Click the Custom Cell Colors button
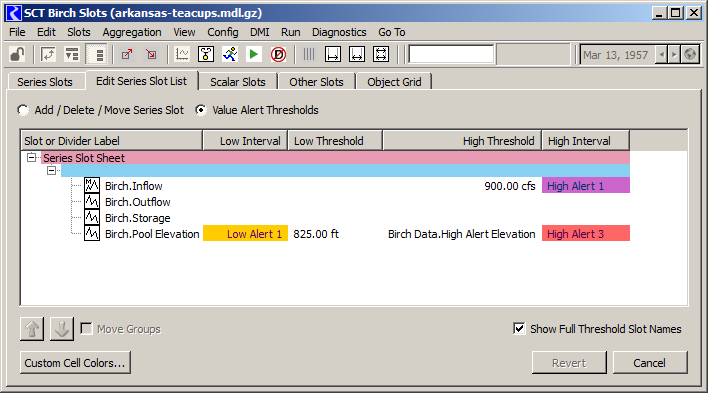This screenshot has height=393, width=708. point(75,363)
